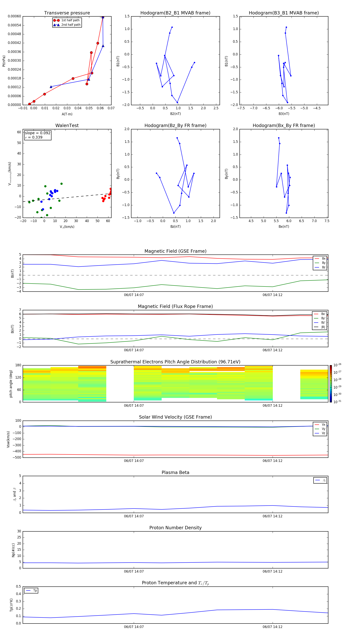
Task: Click the 'Tp(10^6K)' y-axis label
Action: coord(11,605)
